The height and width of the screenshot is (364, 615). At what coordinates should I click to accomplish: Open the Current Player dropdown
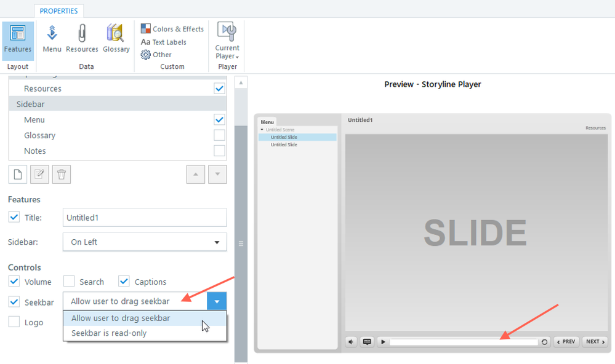coord(227,41)
